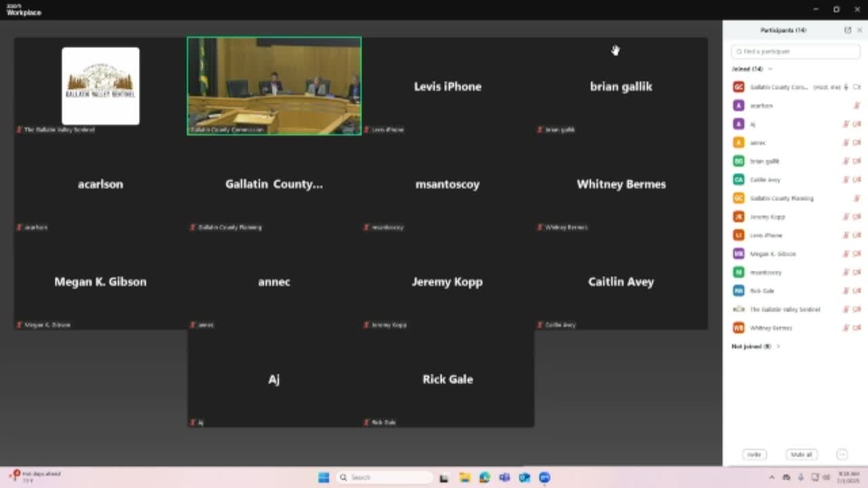The image size is (868, 488).
Task: Click the Find a participant search field
Action: click(x=795, y=52)
